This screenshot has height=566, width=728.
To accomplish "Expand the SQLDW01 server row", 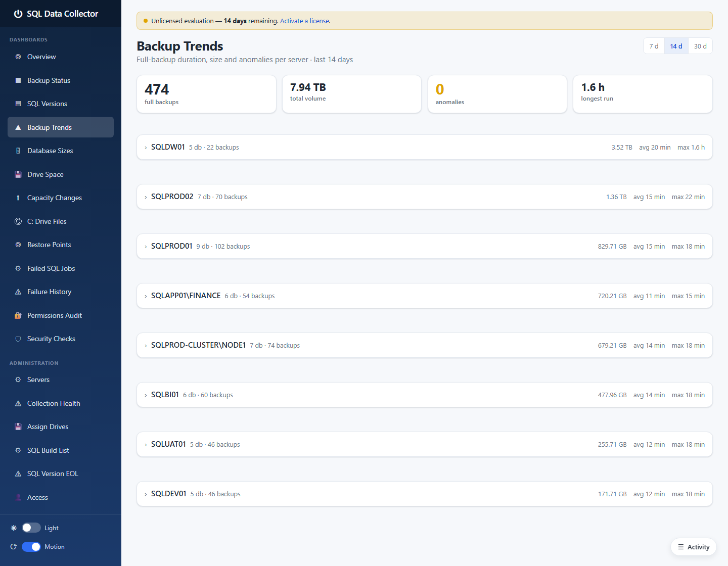I will (425, 147).
